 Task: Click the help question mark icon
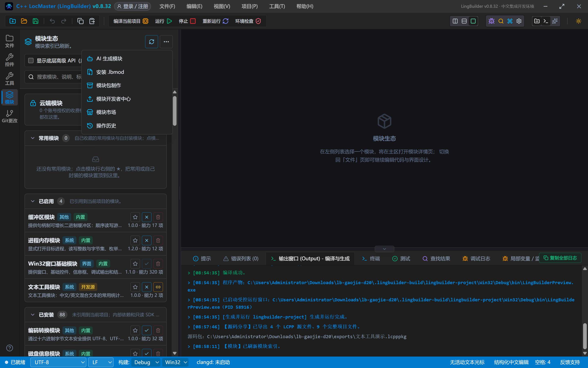(9, 348)
